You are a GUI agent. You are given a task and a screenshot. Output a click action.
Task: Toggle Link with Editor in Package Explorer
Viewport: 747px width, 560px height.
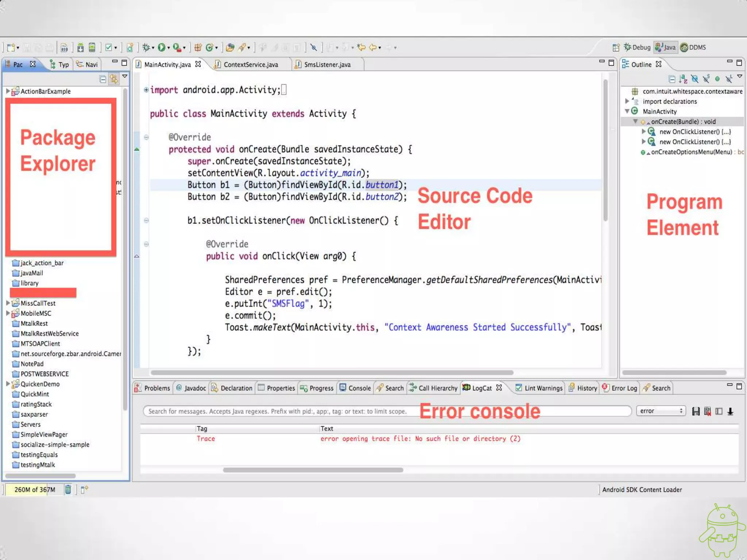pyautogui.click(x=114, y=79)
